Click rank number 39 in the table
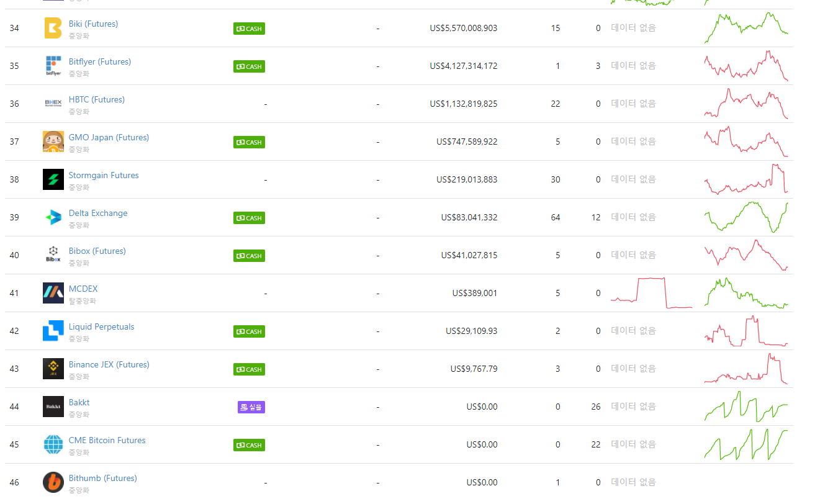Viewport: 815px width, 504px height. pos(14,217)
